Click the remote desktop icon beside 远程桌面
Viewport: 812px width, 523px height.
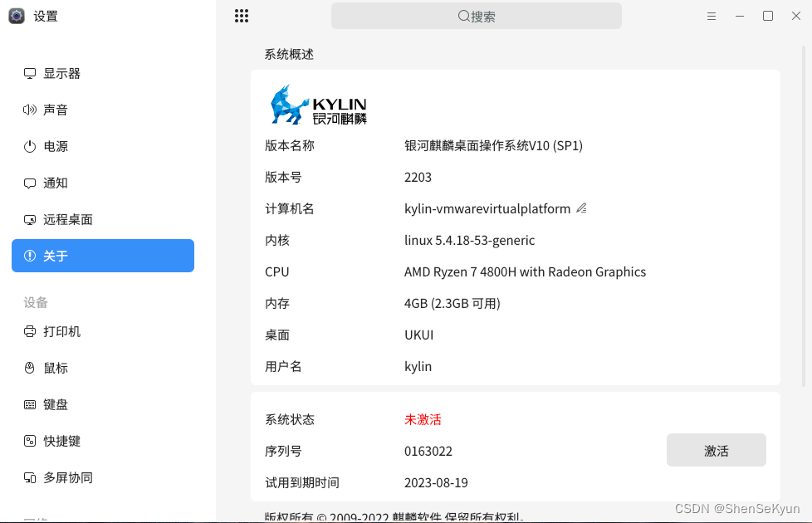pos(30,219)
